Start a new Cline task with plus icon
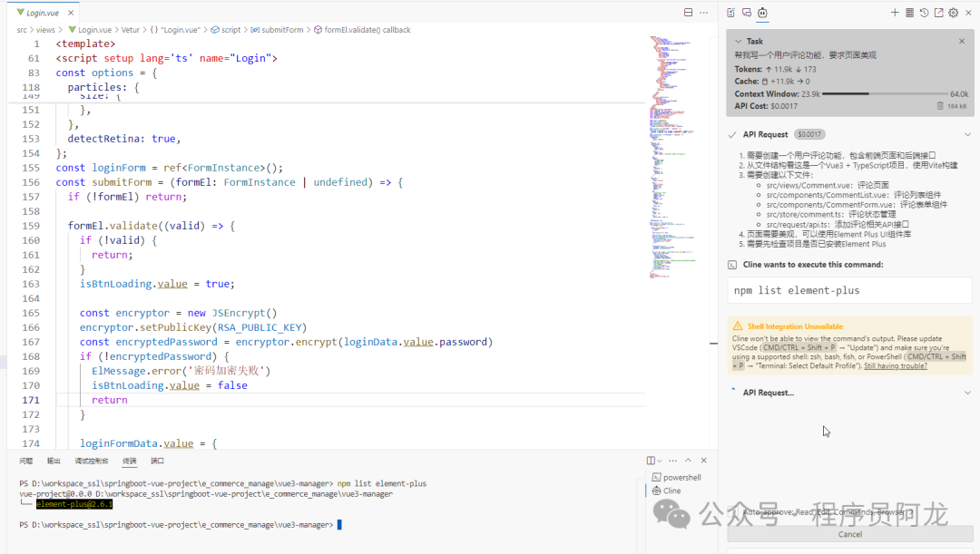The width and height of the screenshot is (980, 554). click(x=894, y=13)
